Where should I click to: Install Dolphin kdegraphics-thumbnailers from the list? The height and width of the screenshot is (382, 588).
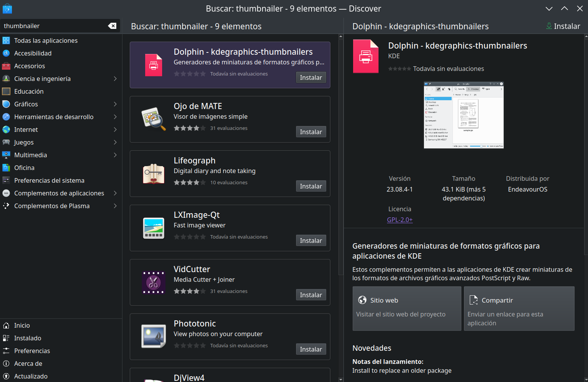(311, 77)
